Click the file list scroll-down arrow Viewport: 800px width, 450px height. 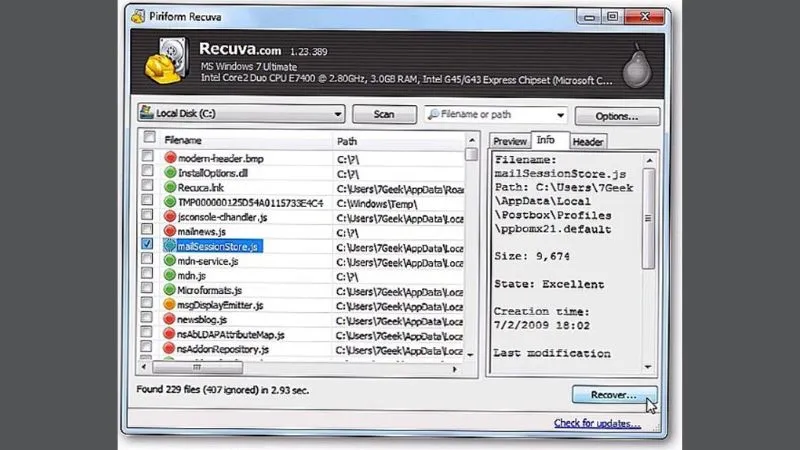470,355
